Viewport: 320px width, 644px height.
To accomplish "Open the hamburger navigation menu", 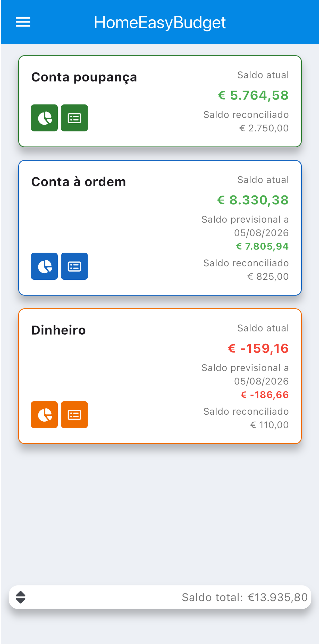I will [x=23, y=22].
